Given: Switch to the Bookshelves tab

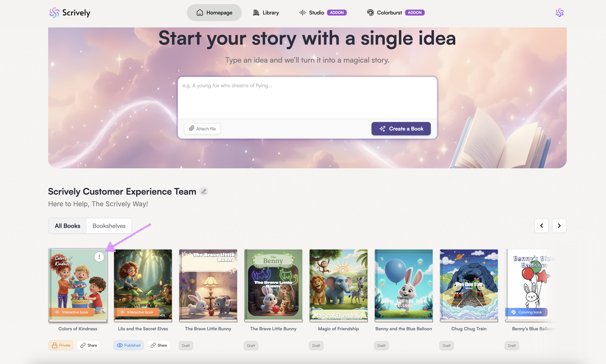Looking at the screenshot, I should pyautogui.click(x=109, y=226).
